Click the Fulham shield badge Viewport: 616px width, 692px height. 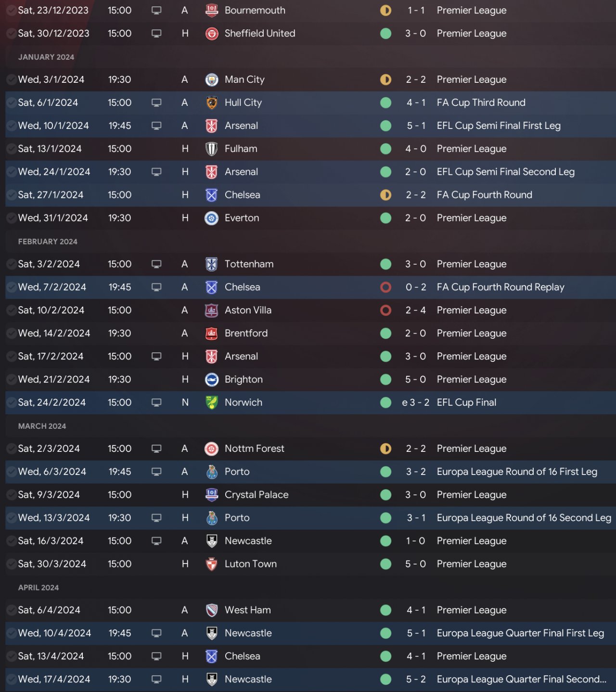pos(211,149)
